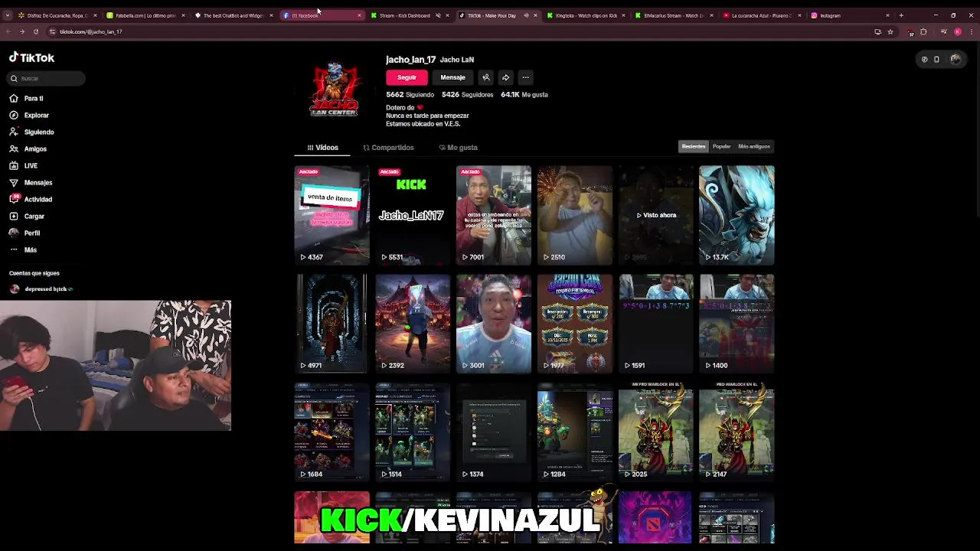
Task: Open the KICK Jacho_LaN17 video
Action: click(412, 215)
